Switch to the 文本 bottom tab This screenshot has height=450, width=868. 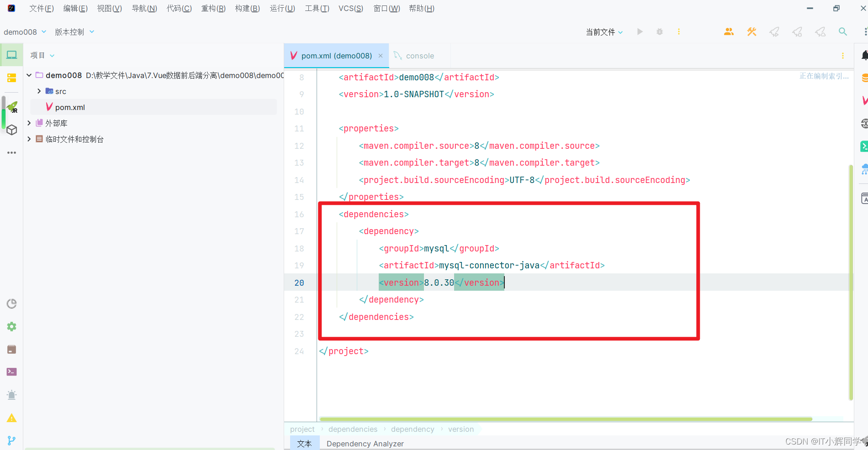tap(304, 443)
